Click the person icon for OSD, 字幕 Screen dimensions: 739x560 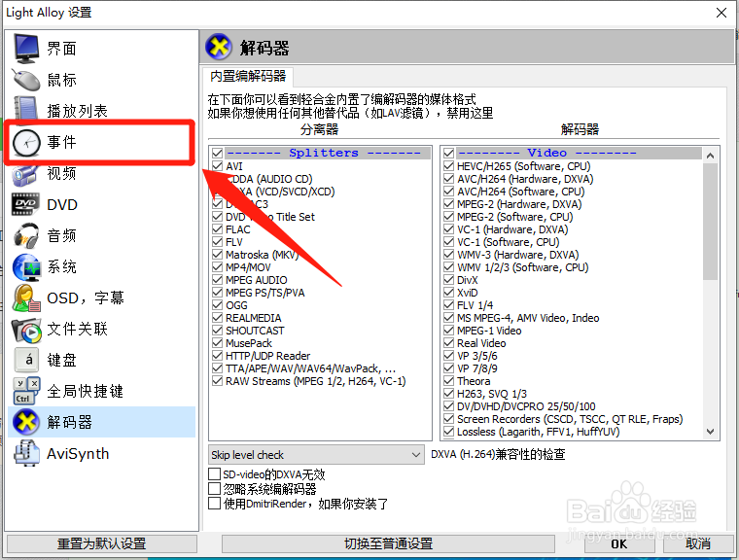(26, 298)
